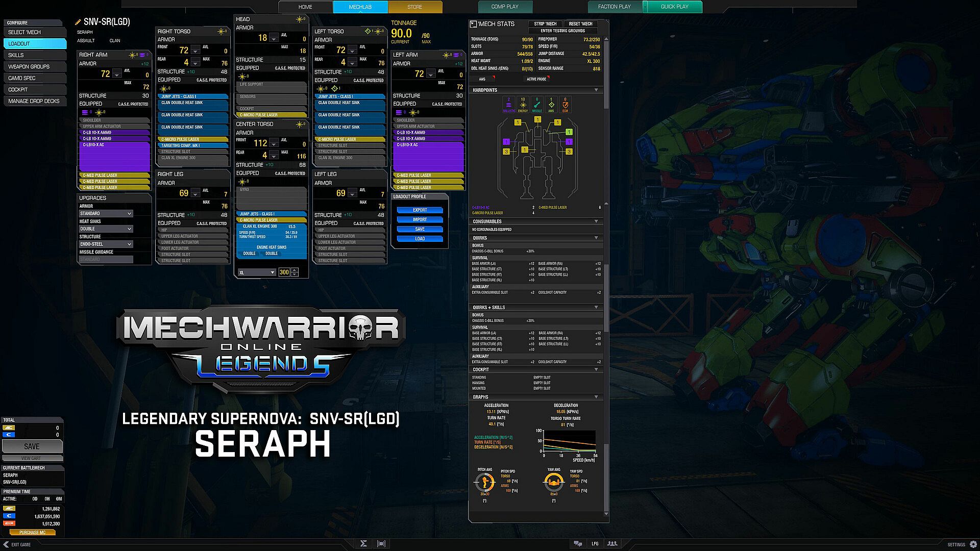
Task: Open the Armor upgrade Standard dropdown
Action: click(x=106, y=214)
